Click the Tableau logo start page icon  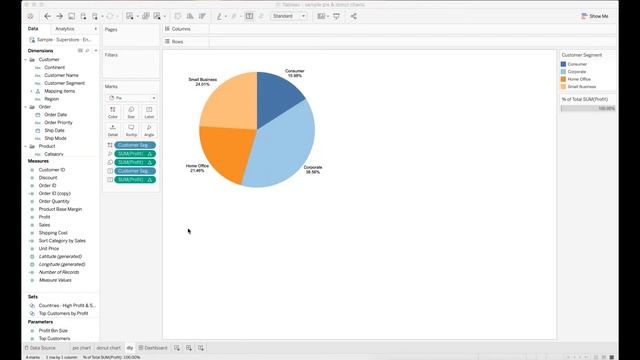(x=30, y=16)
